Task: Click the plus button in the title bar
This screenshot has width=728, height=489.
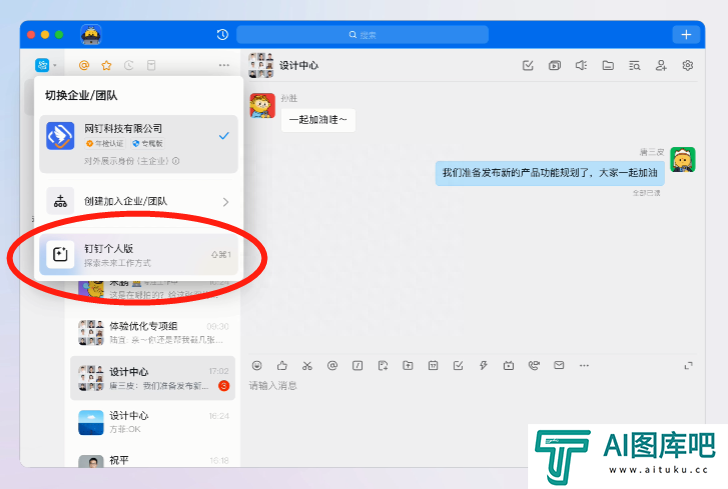Action: click(686, 34)
